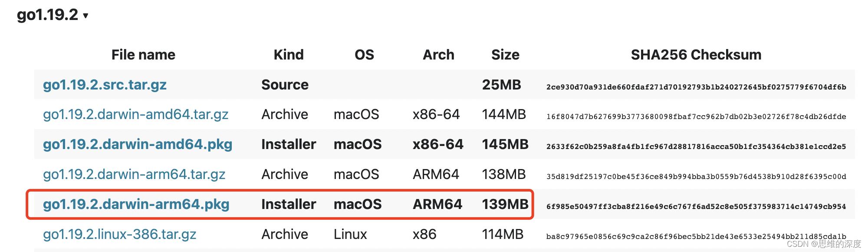Open the go1.19.2.darwin-amd64.pkg installer link
The image size is (868, 252).
(139, 144)
